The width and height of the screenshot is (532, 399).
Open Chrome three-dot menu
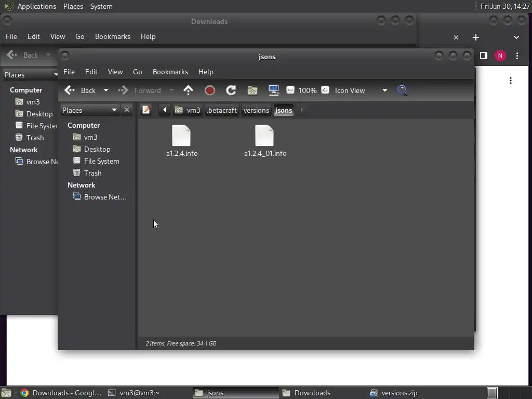click(x=517, y=56)
